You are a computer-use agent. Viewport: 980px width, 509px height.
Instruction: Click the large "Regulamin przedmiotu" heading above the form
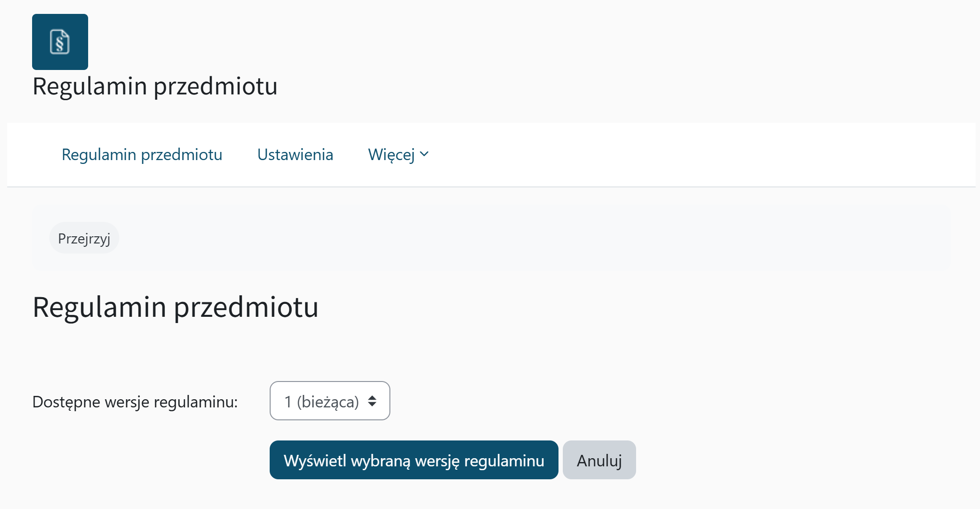[x=175, y=307]
